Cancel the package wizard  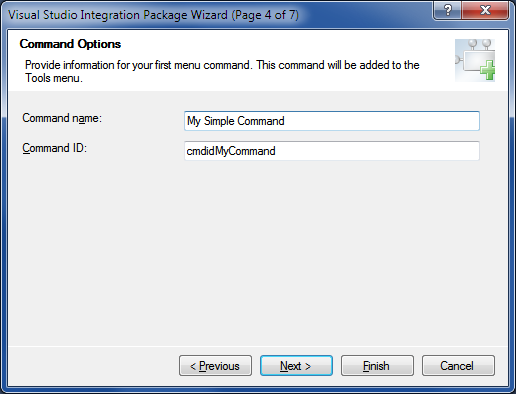tap(458, 366)
